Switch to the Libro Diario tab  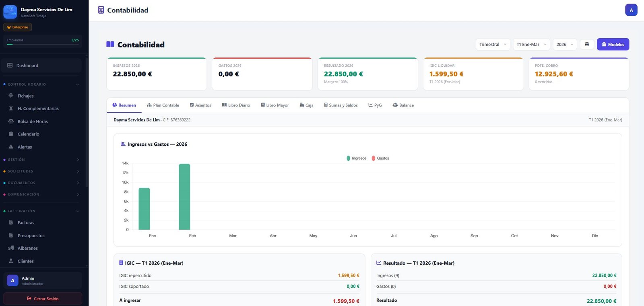click(x=236, y=105)
